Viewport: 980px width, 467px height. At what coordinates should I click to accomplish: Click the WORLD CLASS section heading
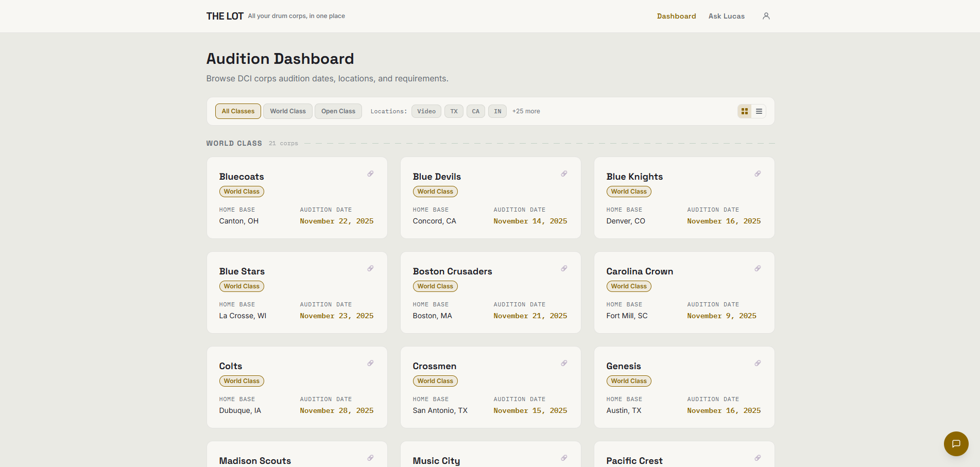234,144
